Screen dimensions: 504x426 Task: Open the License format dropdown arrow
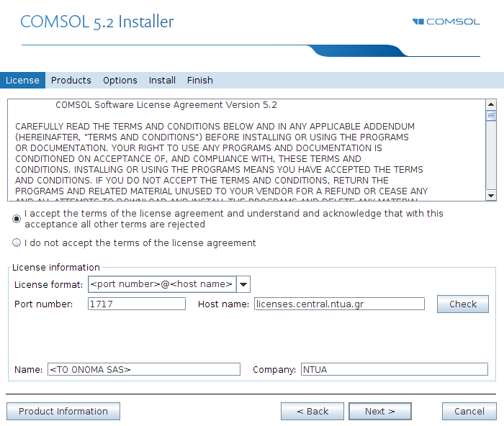click(243, 284)
